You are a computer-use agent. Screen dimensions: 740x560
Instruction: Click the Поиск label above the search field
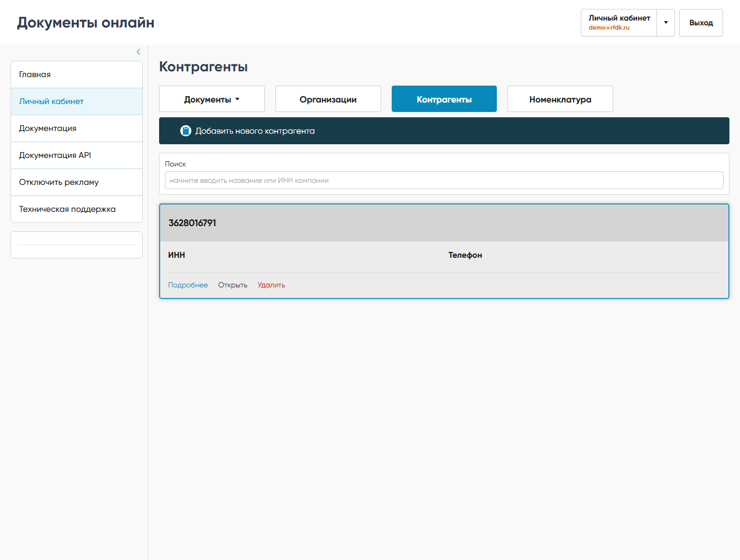tap(175, 164)
